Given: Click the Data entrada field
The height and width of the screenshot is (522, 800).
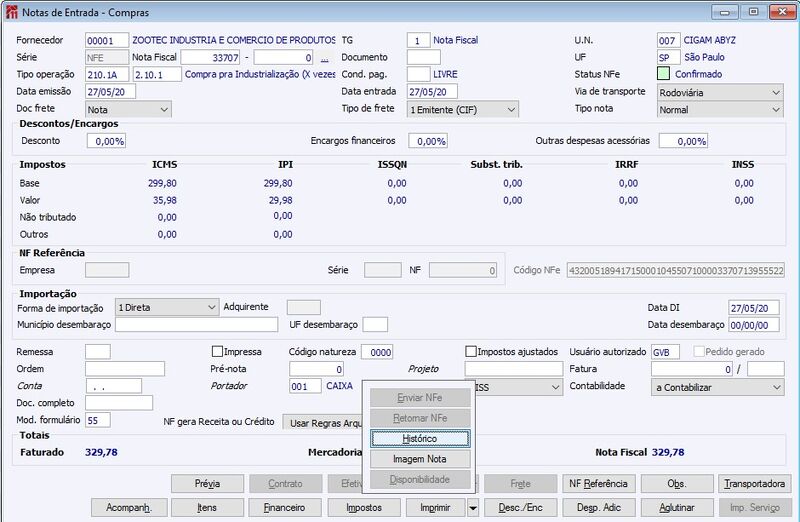Looking at the screenshot, I should point(432,91).
